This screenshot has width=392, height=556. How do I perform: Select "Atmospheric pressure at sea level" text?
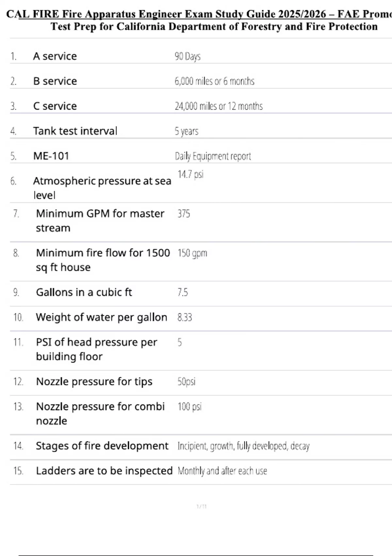coord(102,188)
